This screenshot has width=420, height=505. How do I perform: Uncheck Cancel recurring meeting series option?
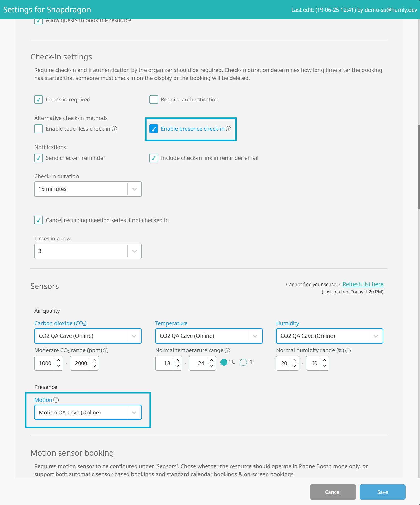click(x=39, y=220)
